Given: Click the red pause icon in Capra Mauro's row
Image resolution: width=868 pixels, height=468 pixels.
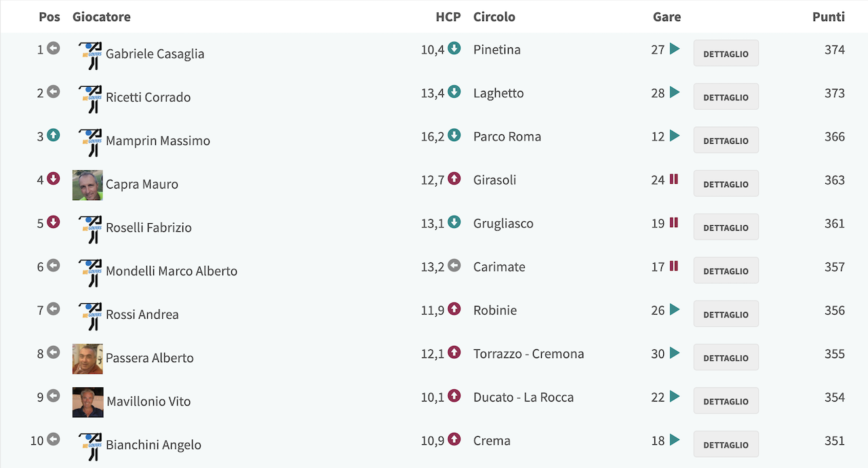Looking at the screenshot, I should [x=674, y=179].
